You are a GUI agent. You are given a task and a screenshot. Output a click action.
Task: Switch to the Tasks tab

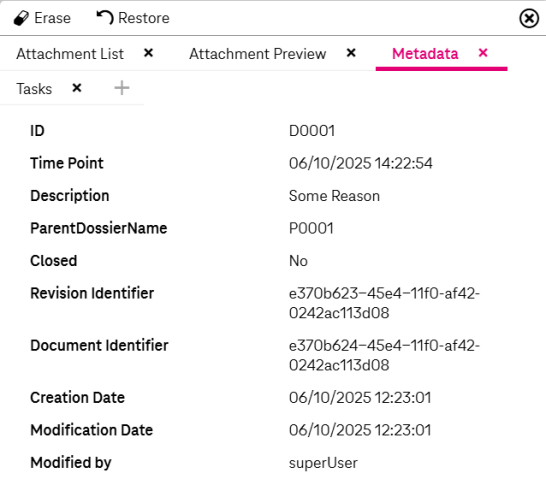point(34,89)
